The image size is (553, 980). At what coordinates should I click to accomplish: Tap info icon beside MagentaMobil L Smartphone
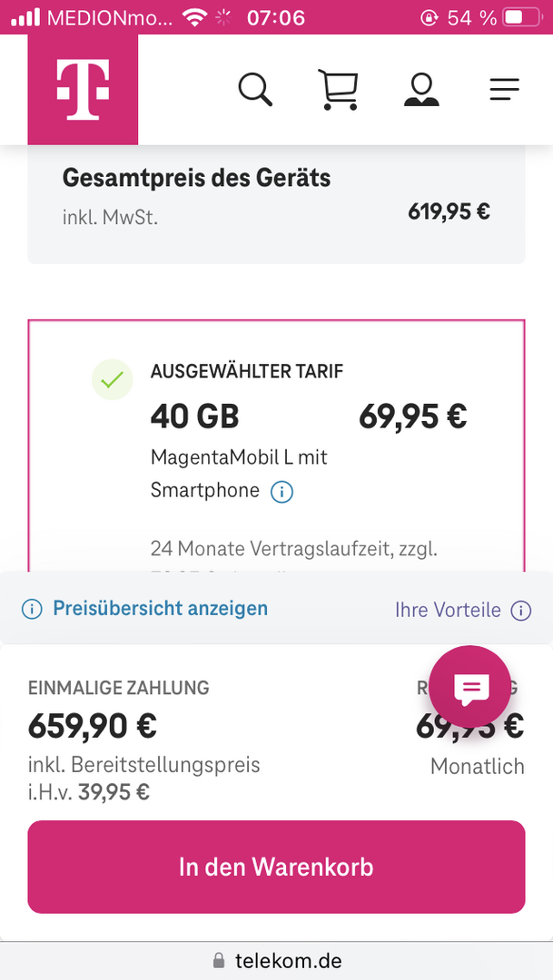coord(281,492)
